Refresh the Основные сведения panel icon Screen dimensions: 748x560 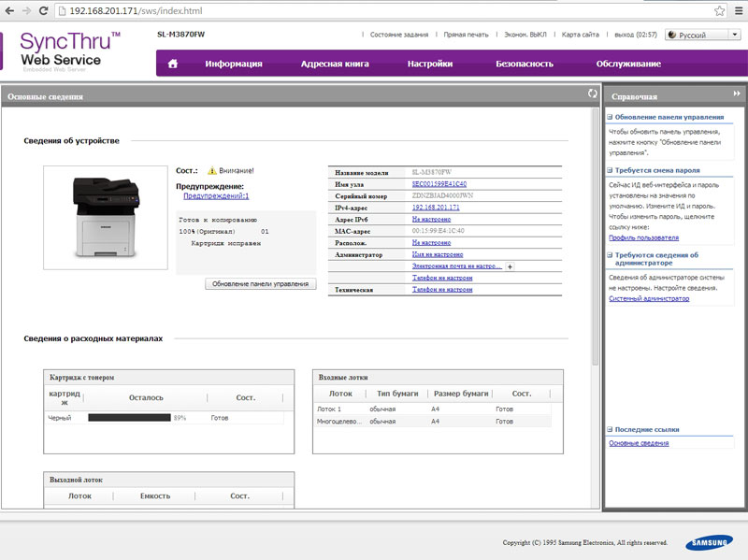[593, 93]
